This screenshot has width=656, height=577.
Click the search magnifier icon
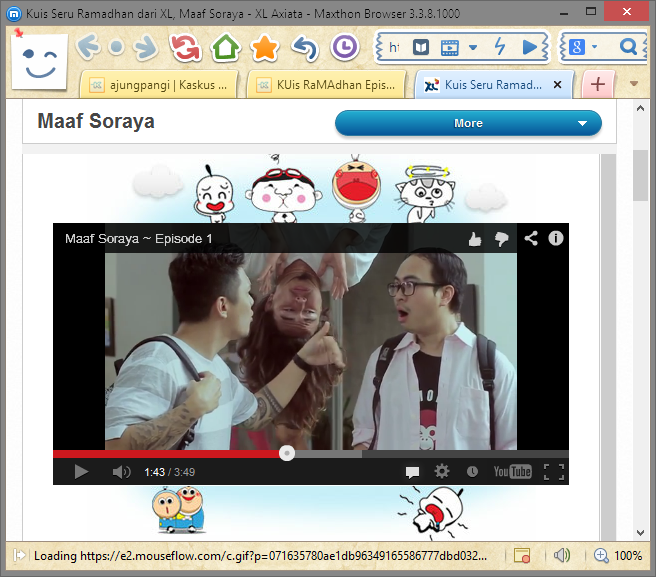coord(628,47)
